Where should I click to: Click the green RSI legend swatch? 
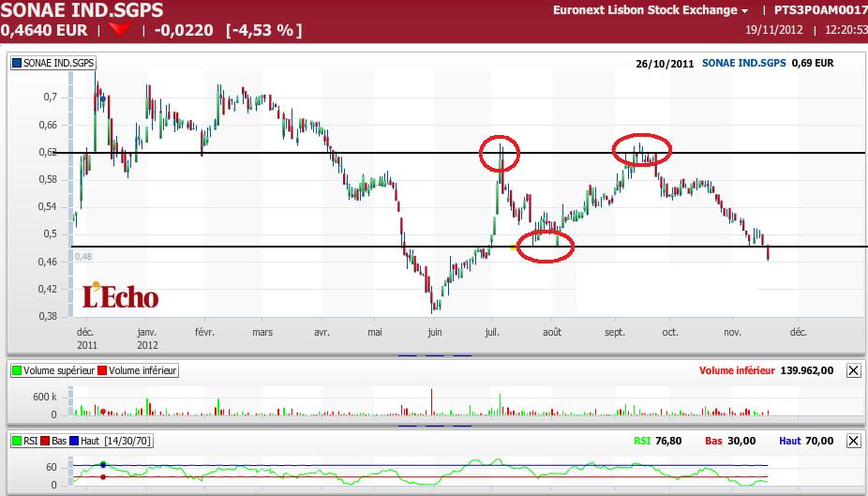click(x=17, y=441)
